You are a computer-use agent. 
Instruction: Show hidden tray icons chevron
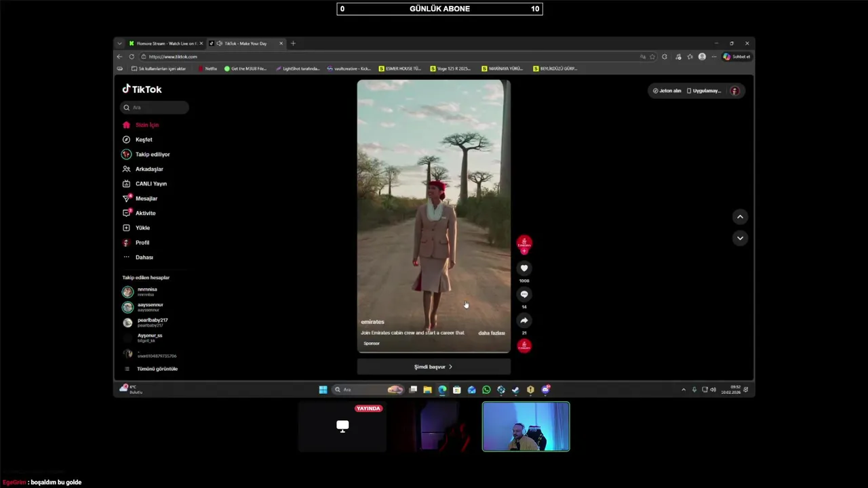(684, 390)
